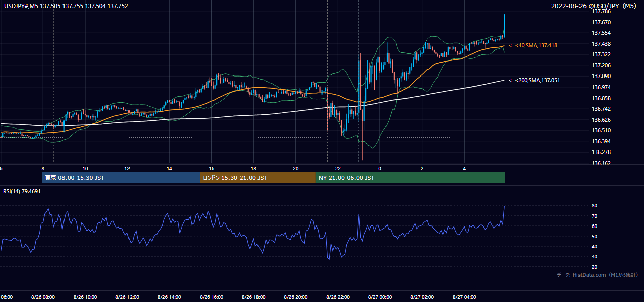Click the 200 SMA 137.051 label
644x302 pixels.
pos(534,80)
